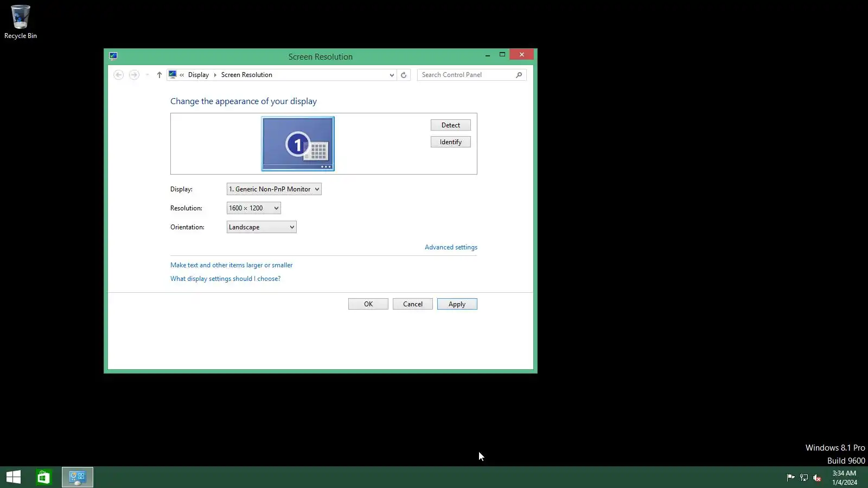Launch the Store app from taskbar

[x=43, y=477]
